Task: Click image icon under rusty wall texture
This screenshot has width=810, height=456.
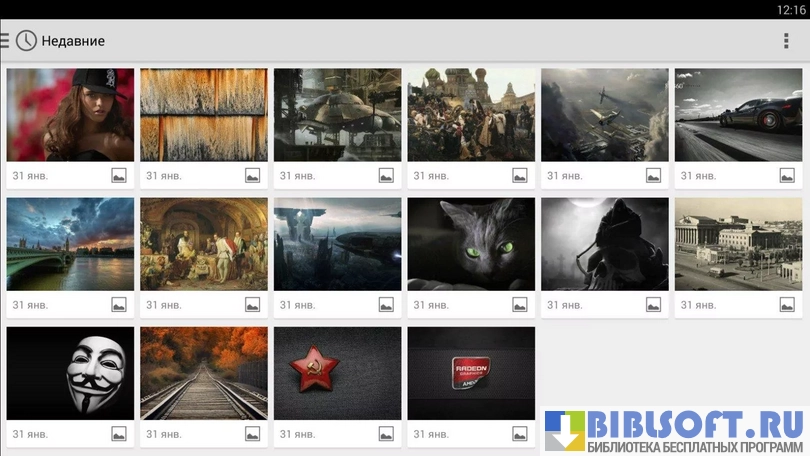Action: point(253,176)
